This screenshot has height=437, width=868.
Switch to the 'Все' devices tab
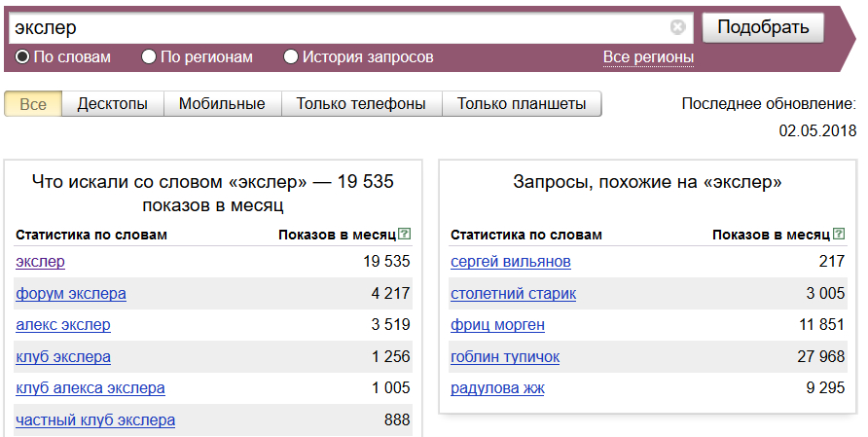(x=33, y=104)
